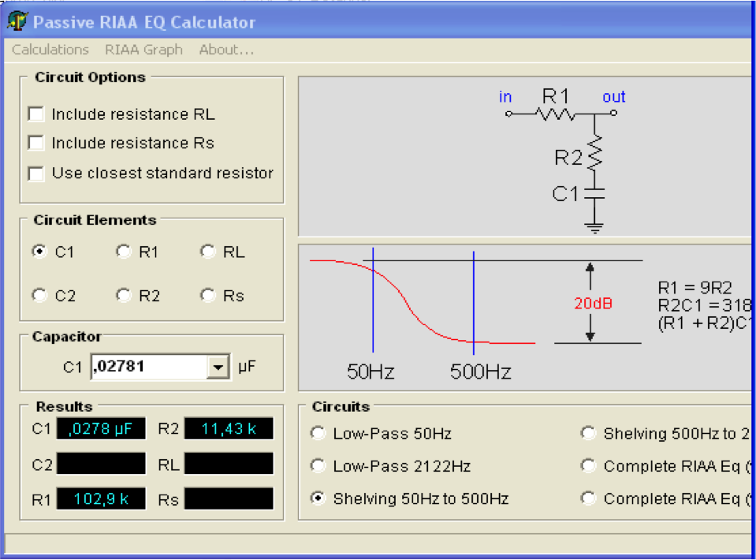756x560 pixels.
Task: Select the C1 circuit element radio
Action: (39, 252)
